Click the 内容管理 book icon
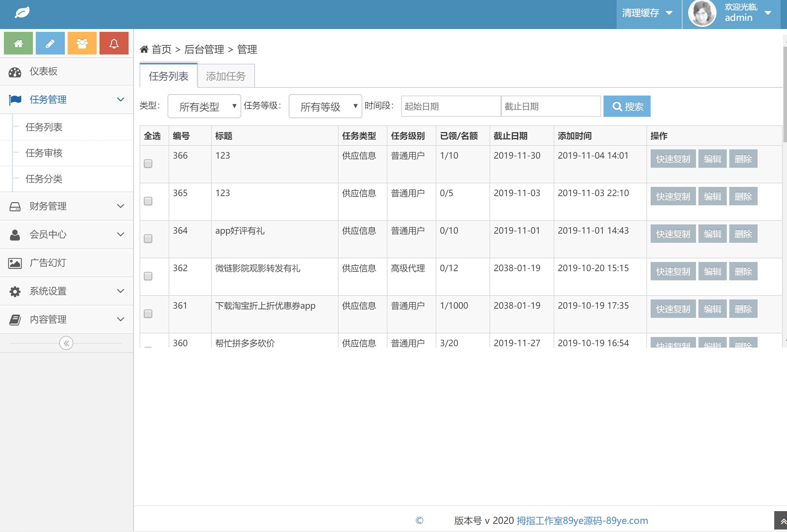This screenshot has width=787, height=532. [15, 320]
